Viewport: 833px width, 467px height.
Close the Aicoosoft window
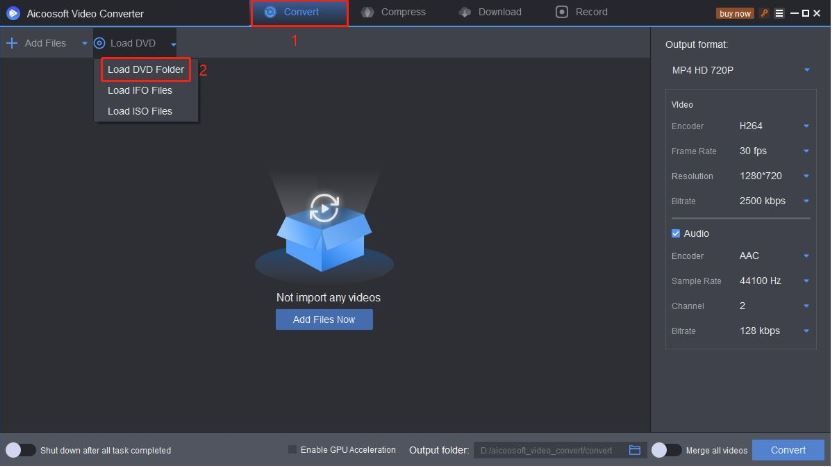(817, 13)
